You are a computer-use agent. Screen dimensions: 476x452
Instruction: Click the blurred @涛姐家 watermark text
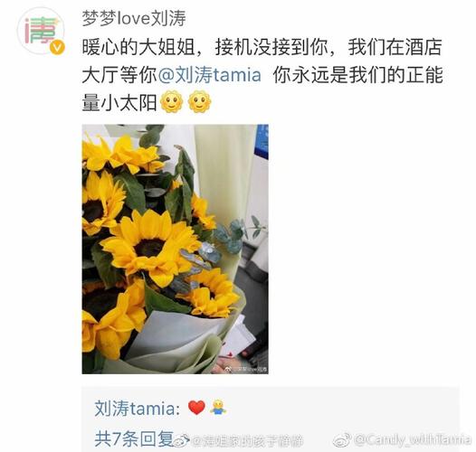pyautogui.click(x=247, y=441)
